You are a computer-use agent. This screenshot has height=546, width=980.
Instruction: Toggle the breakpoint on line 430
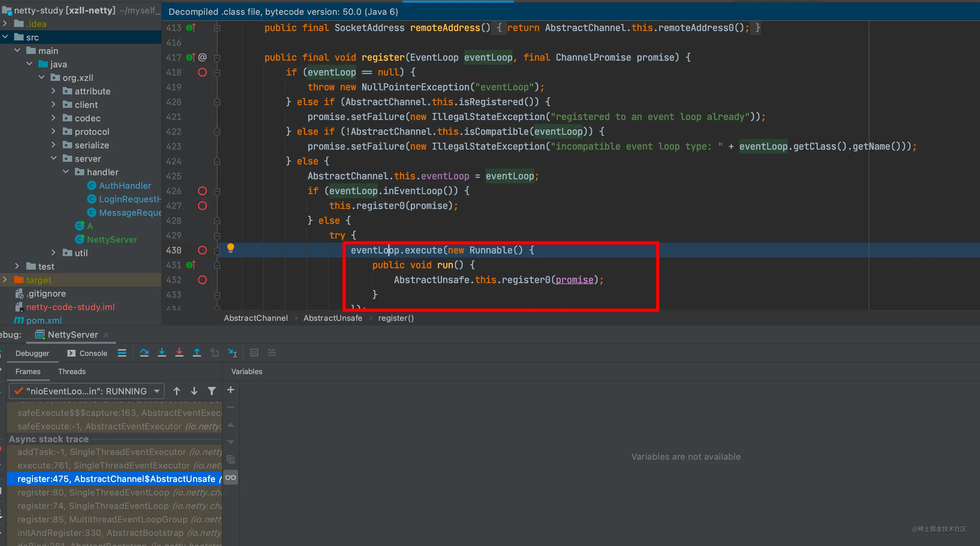202,250
